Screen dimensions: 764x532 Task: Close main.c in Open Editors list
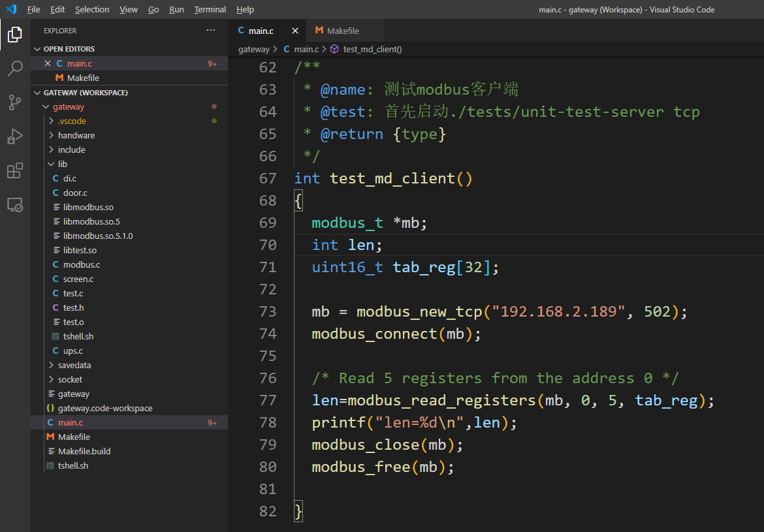coord(47,63)
